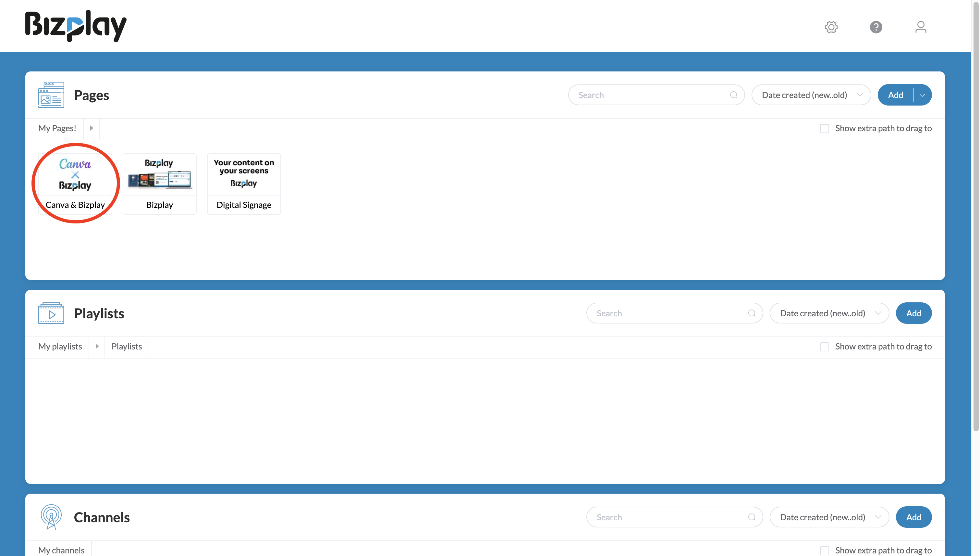Open the user account icon

(921, 27)
